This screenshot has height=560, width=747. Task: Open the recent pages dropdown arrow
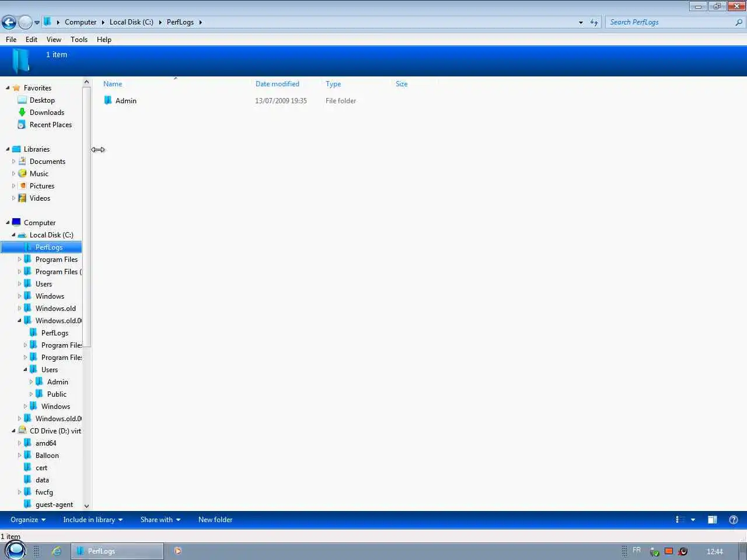pyautogui.click(x=37, y=23)
